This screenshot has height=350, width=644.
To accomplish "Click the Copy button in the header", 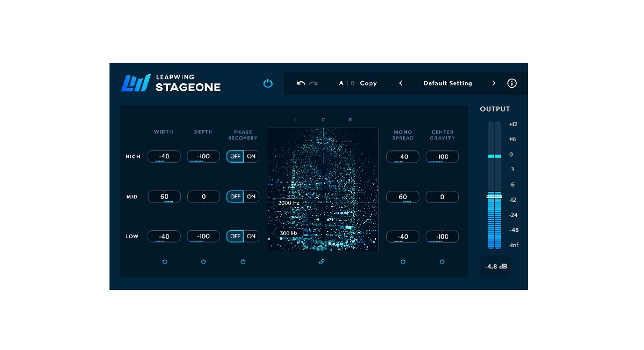I will pos(368,83).
